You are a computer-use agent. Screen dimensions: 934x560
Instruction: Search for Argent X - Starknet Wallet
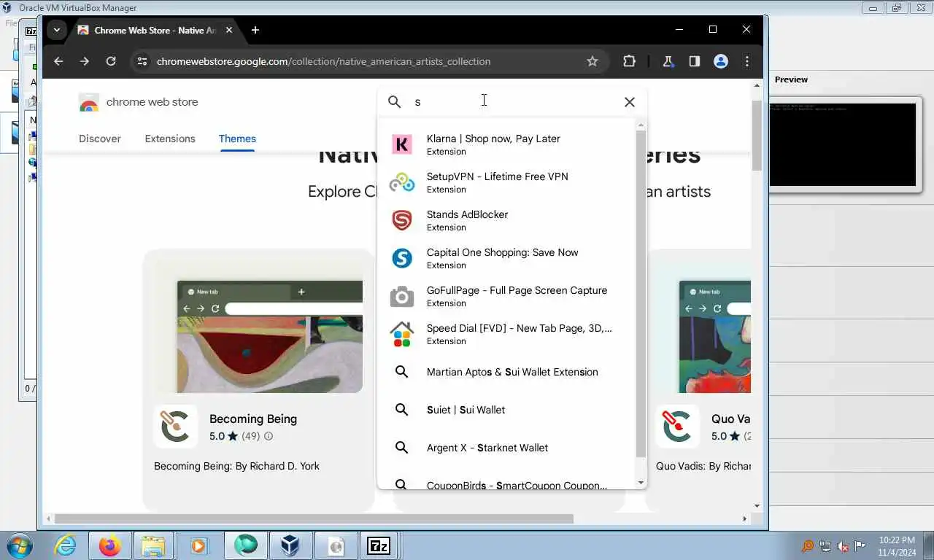(x=506, y=448)
